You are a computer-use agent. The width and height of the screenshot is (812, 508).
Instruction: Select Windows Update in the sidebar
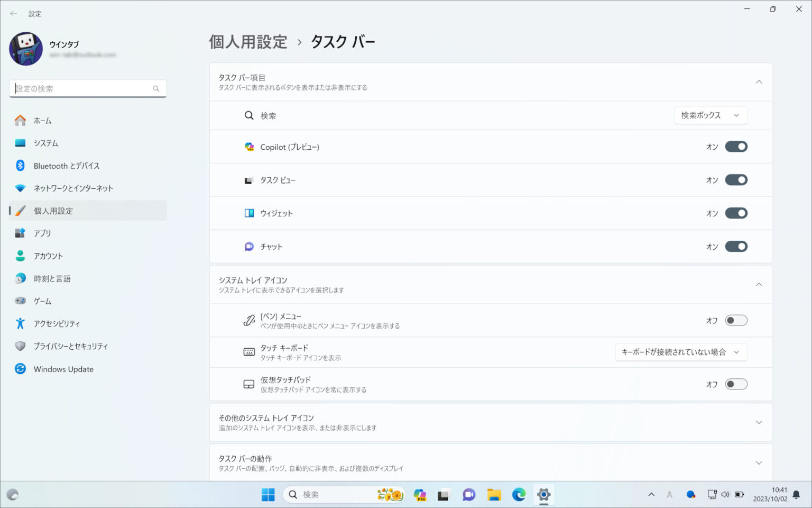(x=63, y=369)
